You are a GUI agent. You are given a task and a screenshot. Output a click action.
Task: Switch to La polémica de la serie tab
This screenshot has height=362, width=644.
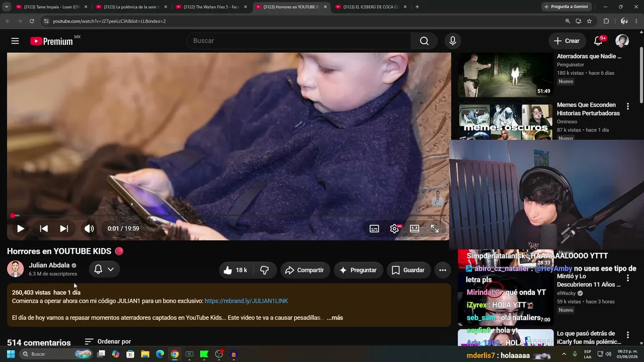[131, 7]
